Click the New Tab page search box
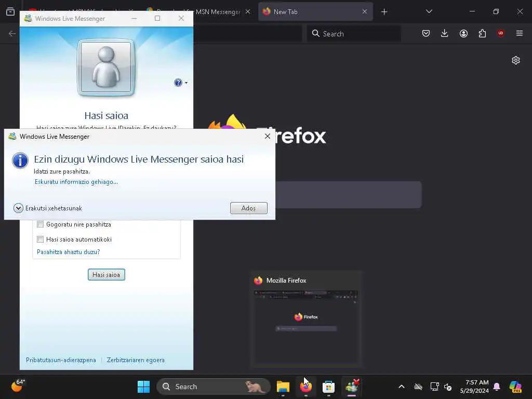 click(349, 195)
